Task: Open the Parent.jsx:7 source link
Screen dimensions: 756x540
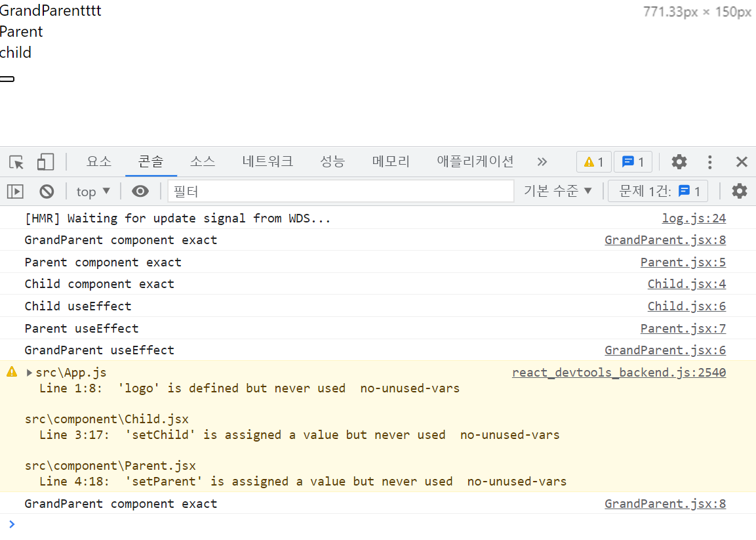Action: tap(683, 328)
